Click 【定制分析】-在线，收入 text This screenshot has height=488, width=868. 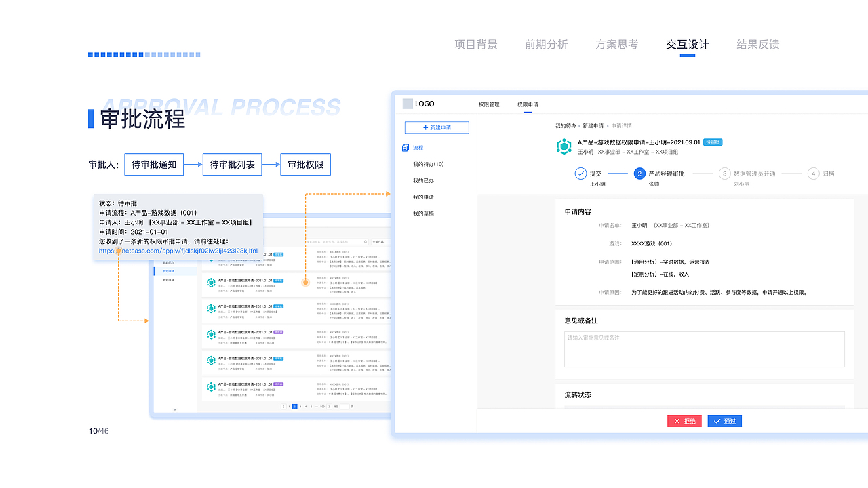pos(660,274)
